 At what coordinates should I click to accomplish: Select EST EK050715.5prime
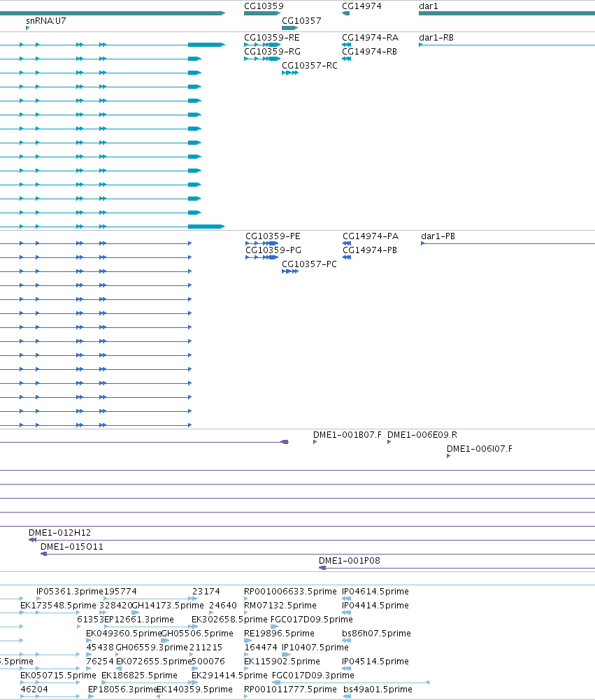pos(58,676)
